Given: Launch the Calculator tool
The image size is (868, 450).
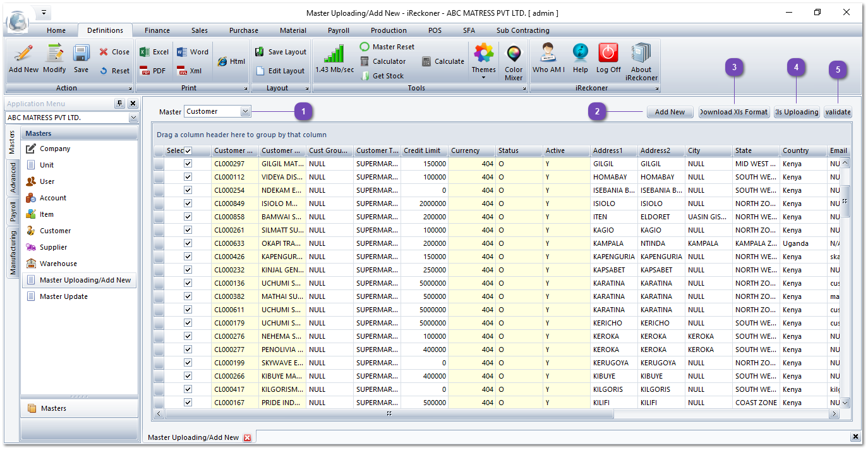Looking at the screenshot, I should pos(383,61).
